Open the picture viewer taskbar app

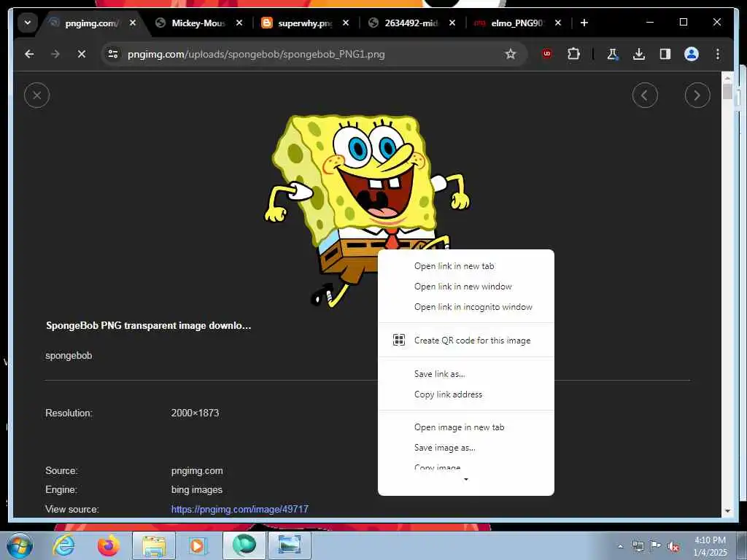point(289,545)
